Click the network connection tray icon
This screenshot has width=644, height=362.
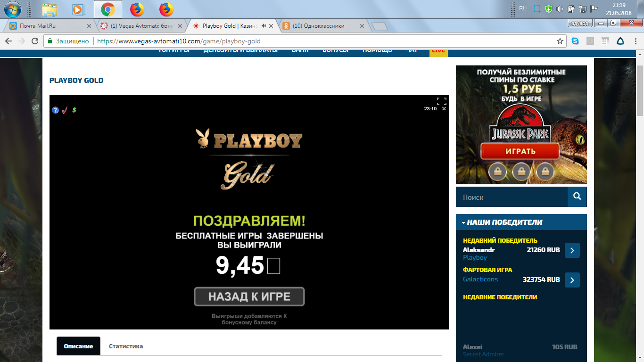pyautogui.click(x=583, y=9)
